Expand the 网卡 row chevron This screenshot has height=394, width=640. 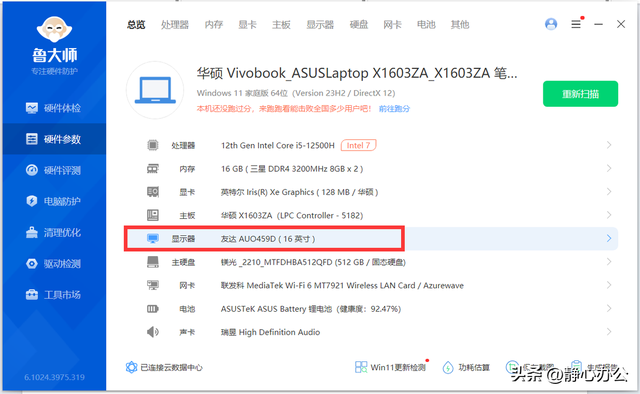click(x=609, y=285)
